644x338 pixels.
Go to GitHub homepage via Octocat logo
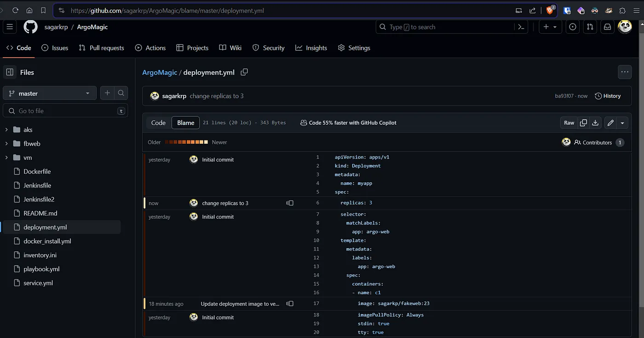click(x=30, y=27)
